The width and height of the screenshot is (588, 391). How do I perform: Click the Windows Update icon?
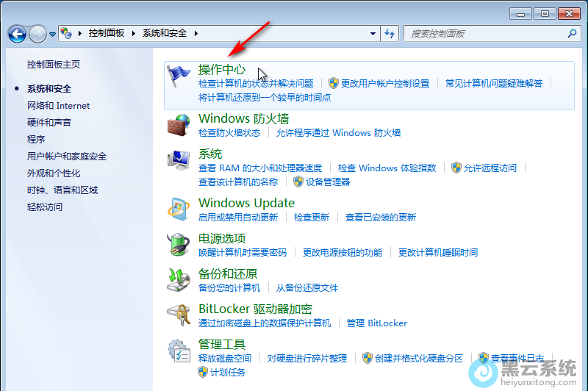pyautogui.click(x=179, y=209)
